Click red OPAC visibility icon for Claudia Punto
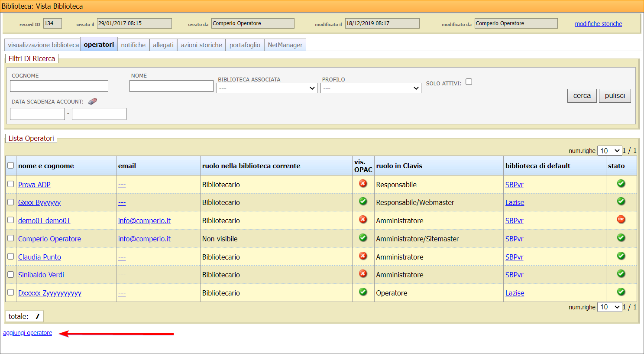644x354 pixels. click(363, 256)
